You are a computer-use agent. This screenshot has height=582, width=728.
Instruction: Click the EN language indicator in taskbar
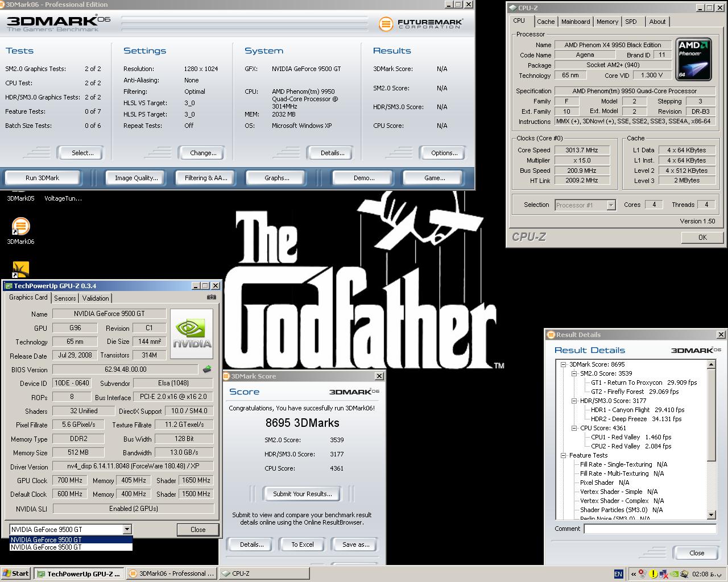click(x=618, y=574)
